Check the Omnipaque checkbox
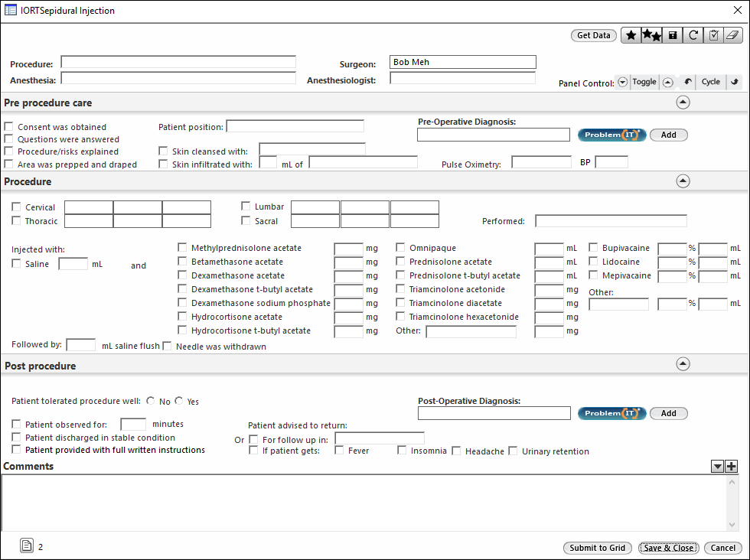The height and width of the screenshot is (560, 750). (x=400, y=247)
